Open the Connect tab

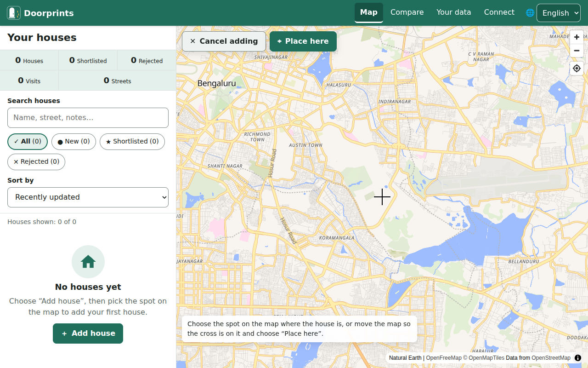pyautogui.click(x=499, y=12)
